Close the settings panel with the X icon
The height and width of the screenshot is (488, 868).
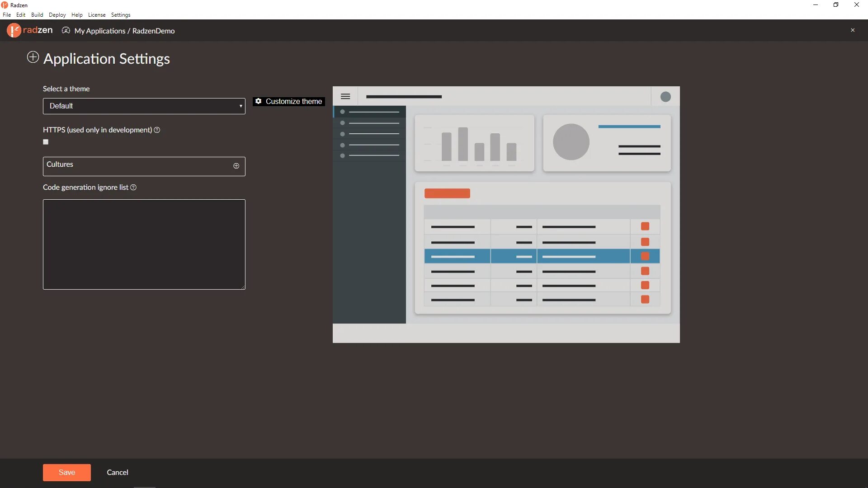tap(853, 30)
